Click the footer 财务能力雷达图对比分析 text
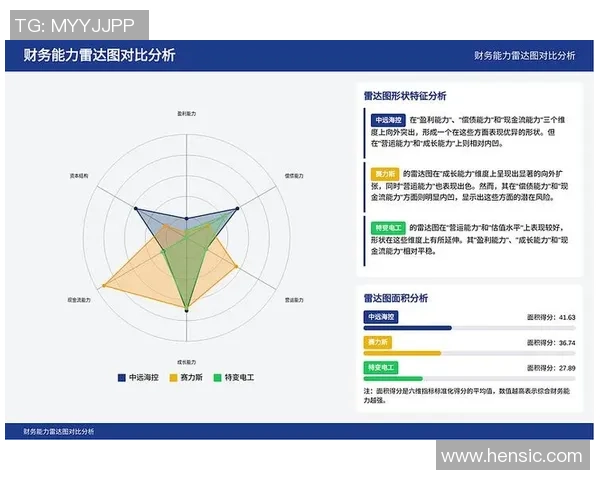Image resolution: width=600 pixels, height=480 pixels. tap(59, 431)
